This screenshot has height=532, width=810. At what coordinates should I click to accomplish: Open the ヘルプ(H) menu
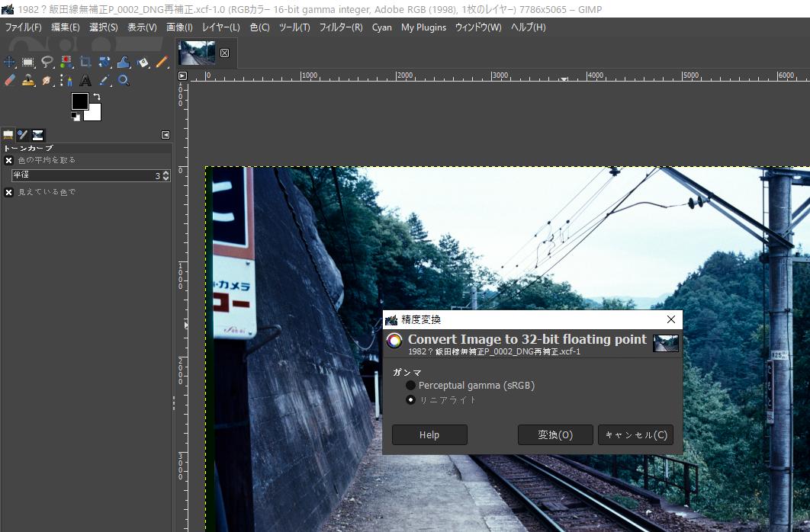(528, 27)
